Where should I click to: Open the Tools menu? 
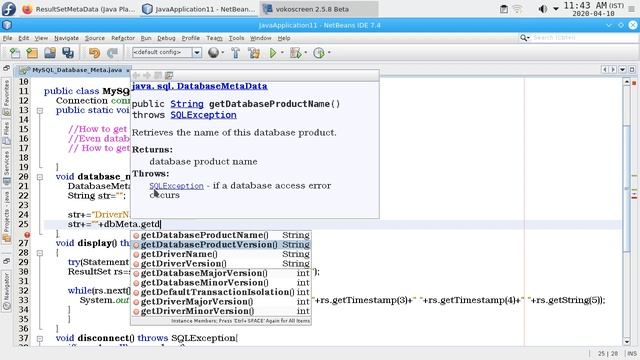(236, 38)
